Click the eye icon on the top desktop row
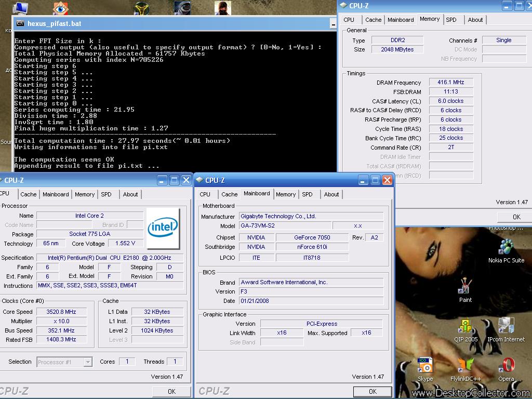The image size is (532, 399). pos(60,7)
